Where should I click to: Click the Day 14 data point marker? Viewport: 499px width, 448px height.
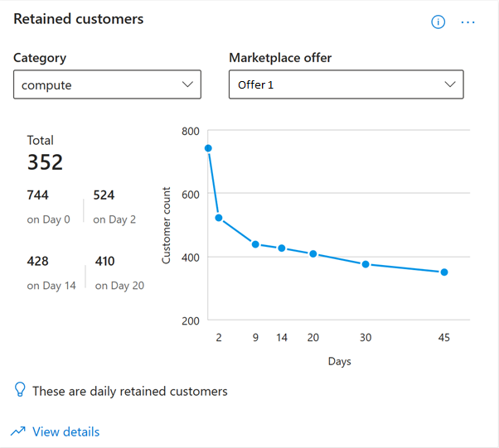[x=282, y=248]
